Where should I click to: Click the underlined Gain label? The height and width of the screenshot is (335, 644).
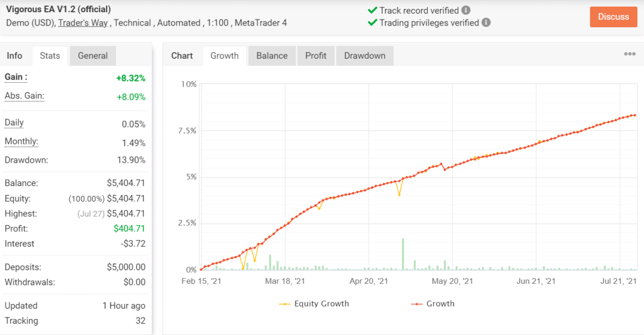coord(14,77)
